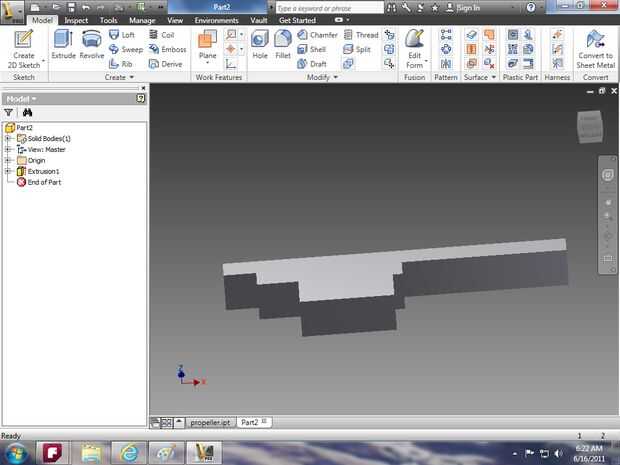Open File Explorer folder from taskbar
The width and height of the screenshot is (620, 465).
91,453
